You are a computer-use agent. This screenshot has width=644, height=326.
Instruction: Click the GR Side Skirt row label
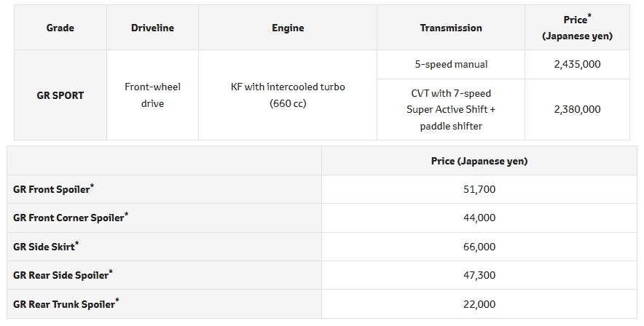[x=45, y=247]
